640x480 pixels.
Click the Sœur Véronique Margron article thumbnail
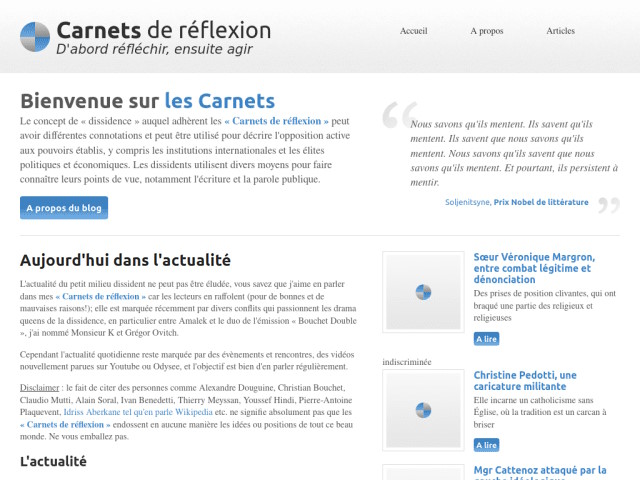point(423,292)
